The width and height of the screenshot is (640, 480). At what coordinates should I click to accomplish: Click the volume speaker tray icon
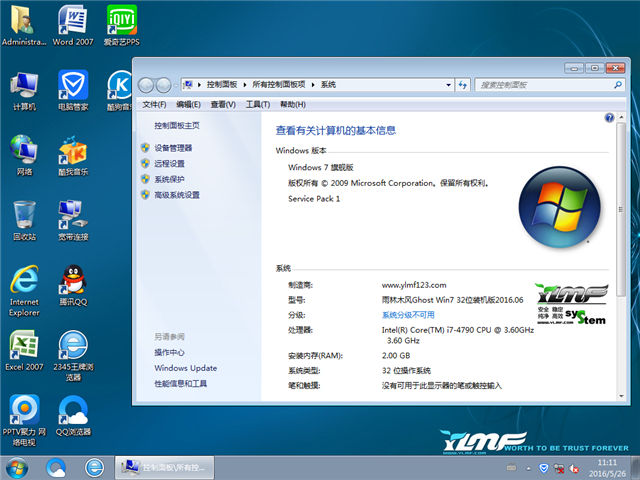(574, 468)
